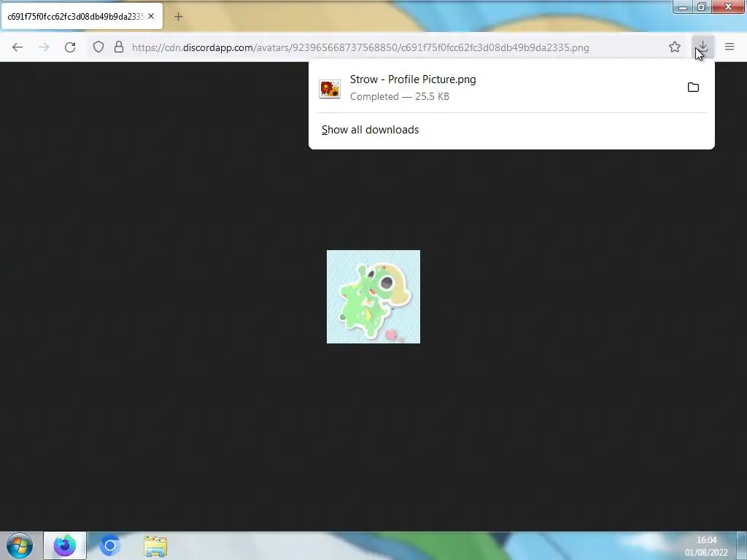Go back to the previous page
This screenshot has height=560, width=747.
18,47
